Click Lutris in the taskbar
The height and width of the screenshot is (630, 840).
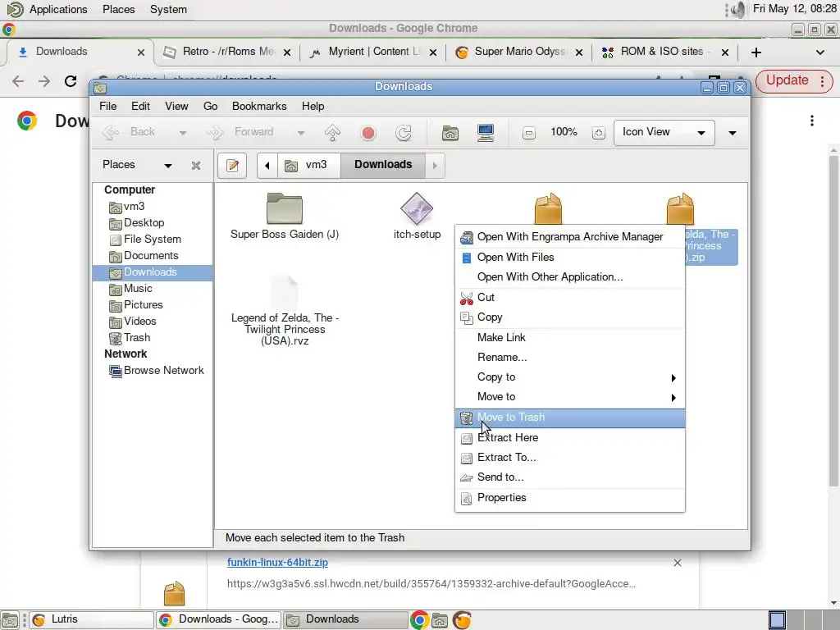pyautogui.click(x=91, y=619)
